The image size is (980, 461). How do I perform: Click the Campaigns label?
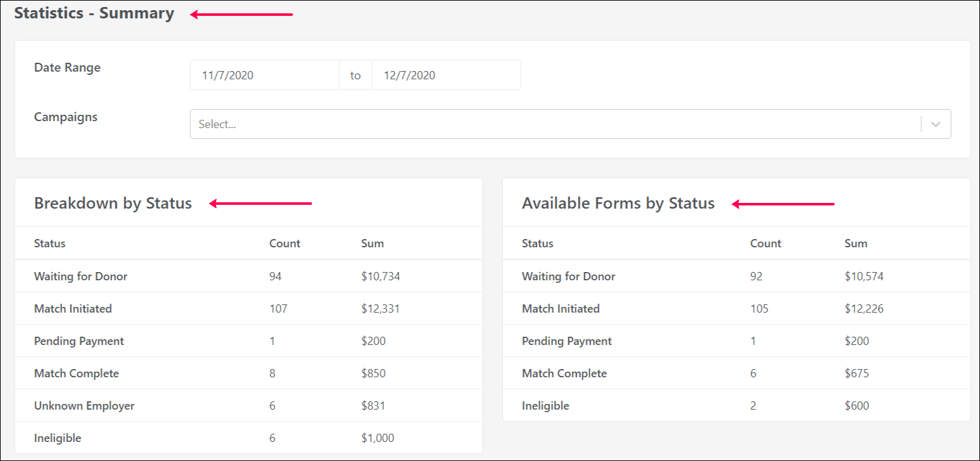coord(66,117)
